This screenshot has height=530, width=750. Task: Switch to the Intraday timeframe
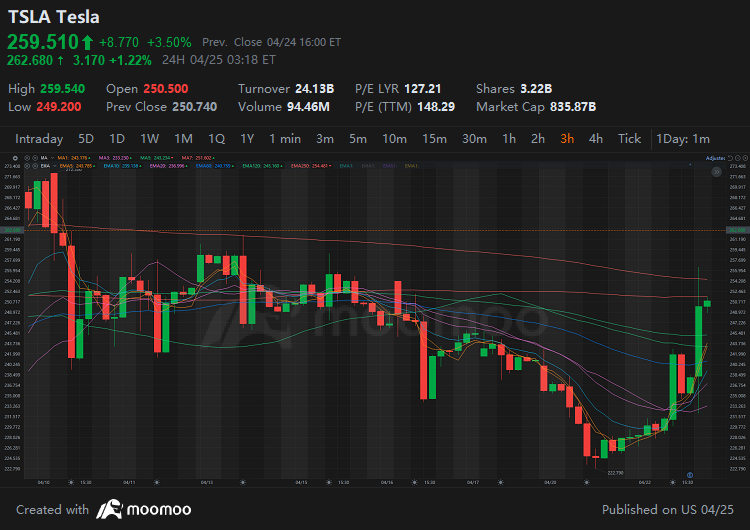point(39,139)
